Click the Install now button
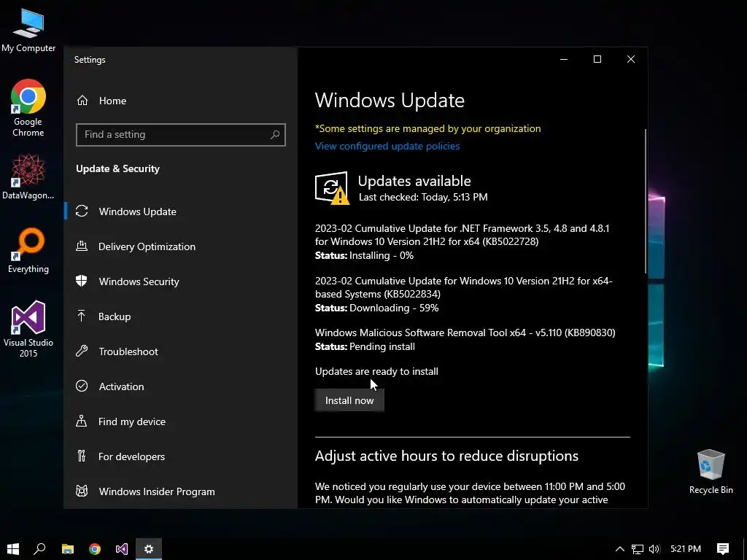This screenshot has height=560, width=747. 349,400
